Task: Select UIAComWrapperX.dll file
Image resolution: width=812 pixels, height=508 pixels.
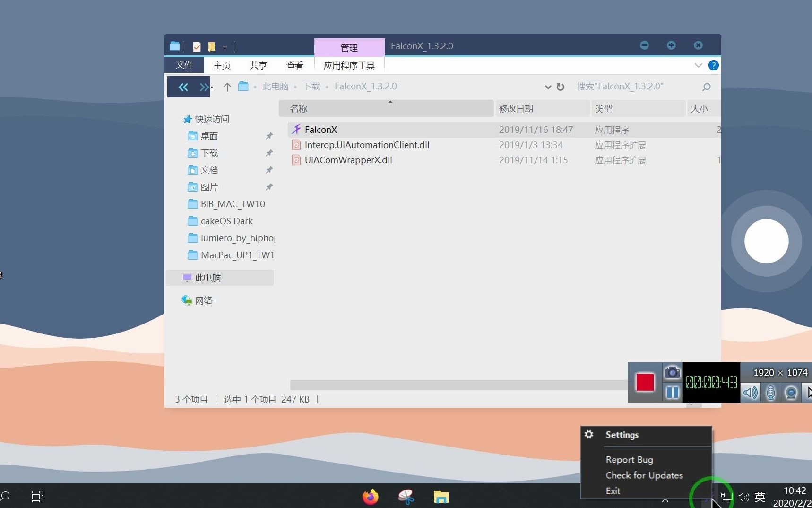Action: coord(504,160)
